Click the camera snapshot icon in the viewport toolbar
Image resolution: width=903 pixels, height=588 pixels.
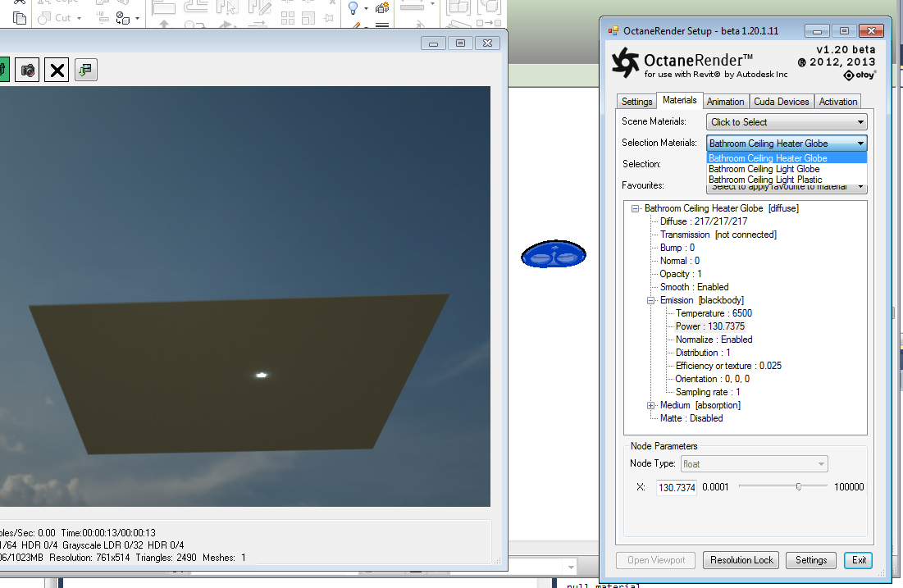click(27, 71)
